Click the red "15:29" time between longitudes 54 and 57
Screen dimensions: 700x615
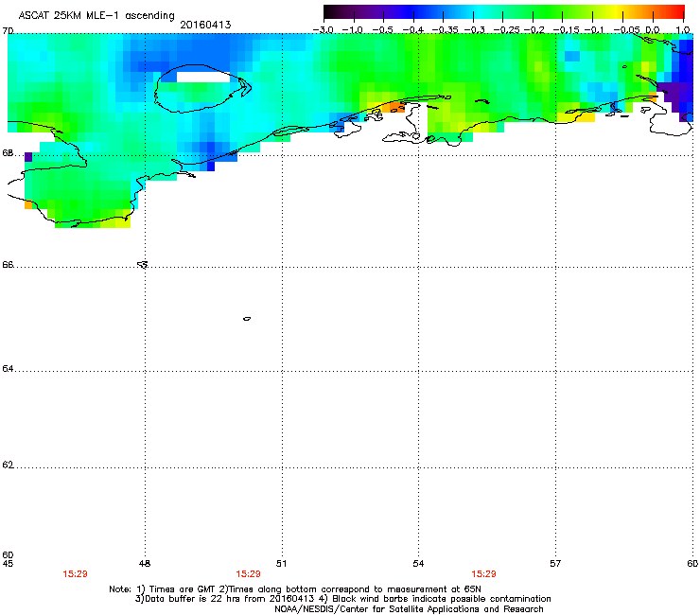coord(483,574)
